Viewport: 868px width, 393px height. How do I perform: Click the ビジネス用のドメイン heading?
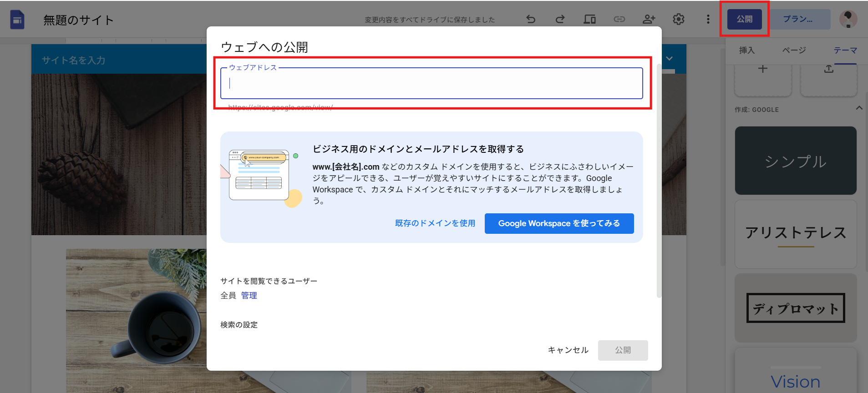[x=418, y=149]
